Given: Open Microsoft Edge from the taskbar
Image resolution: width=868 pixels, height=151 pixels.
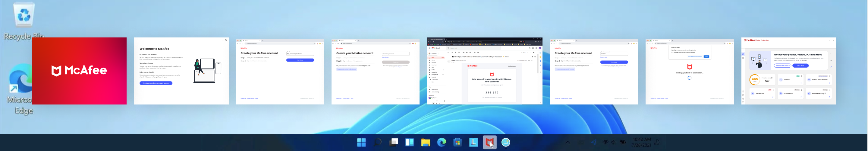Looking at the screenshot, I should (x=442, y=143).
